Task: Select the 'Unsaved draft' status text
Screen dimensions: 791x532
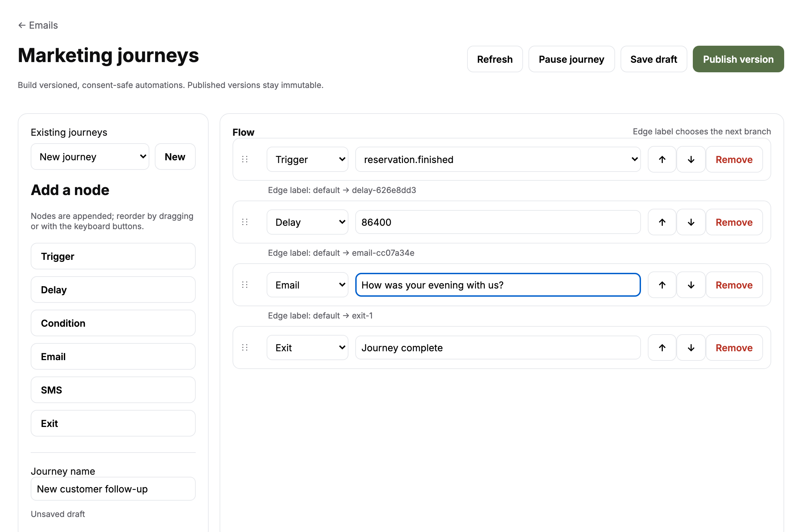Action: (58, 514)
